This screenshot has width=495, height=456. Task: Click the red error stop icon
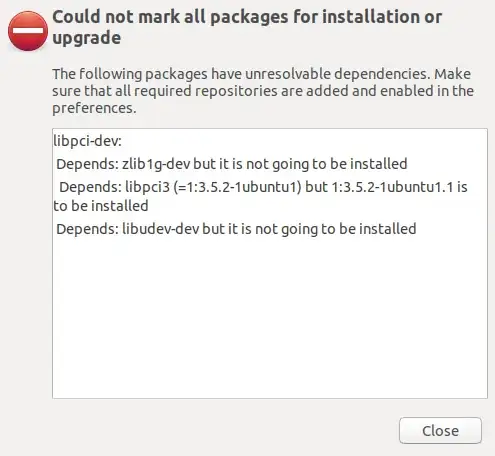click(x=28, y=31)
